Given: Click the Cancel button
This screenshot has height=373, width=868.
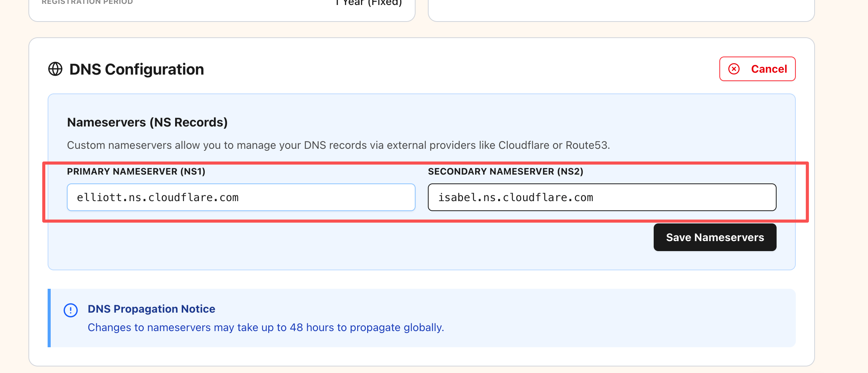Looking at the screenshot, I should (757, 69).
